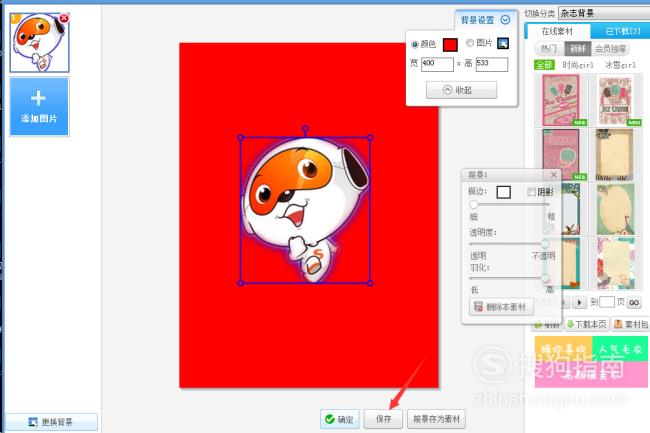Screen dimensions: 650x433
Task: Go to next page of materials
Action: click(x=580, y=302)
